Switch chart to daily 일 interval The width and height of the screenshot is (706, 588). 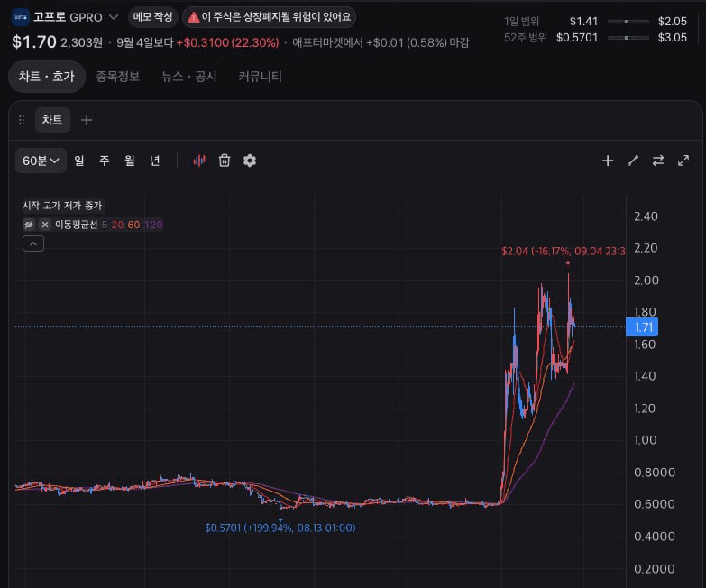[x=79, y=161]
